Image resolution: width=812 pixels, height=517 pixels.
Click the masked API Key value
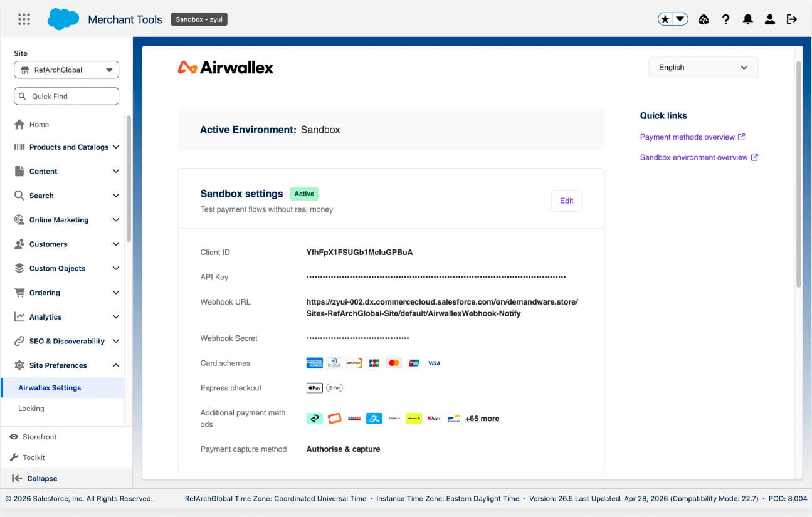(436, 276)
